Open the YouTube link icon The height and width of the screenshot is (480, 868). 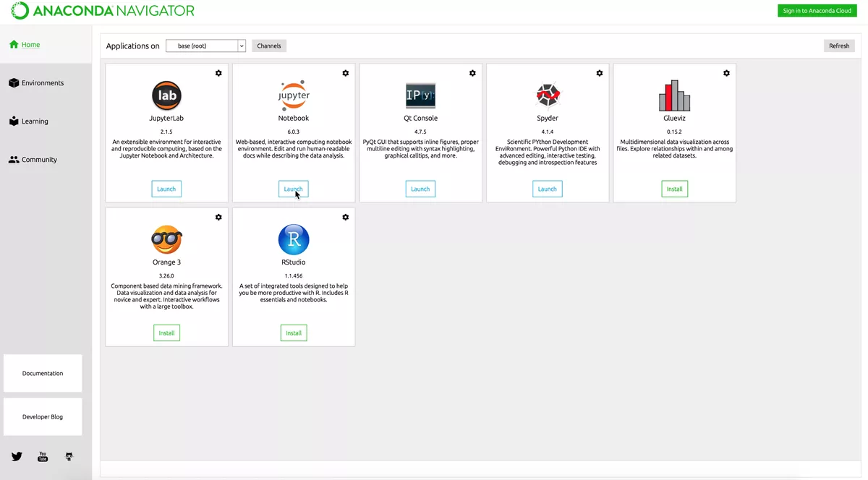[43, 457]
